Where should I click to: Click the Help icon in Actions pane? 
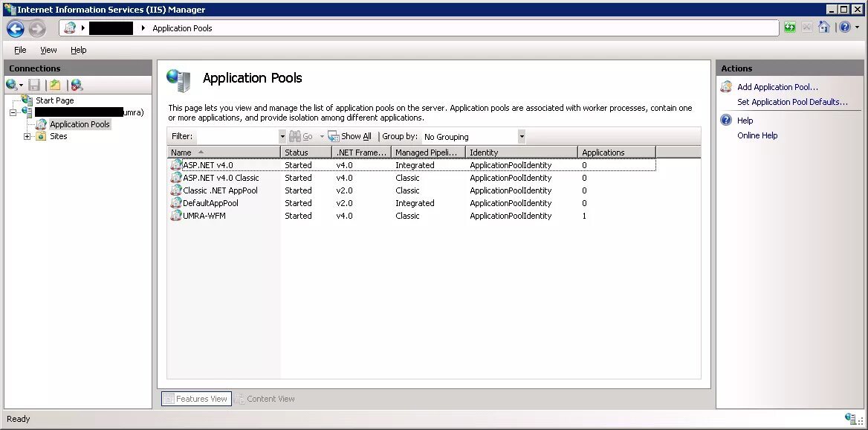pyautogui.click(x=726, y=120)
